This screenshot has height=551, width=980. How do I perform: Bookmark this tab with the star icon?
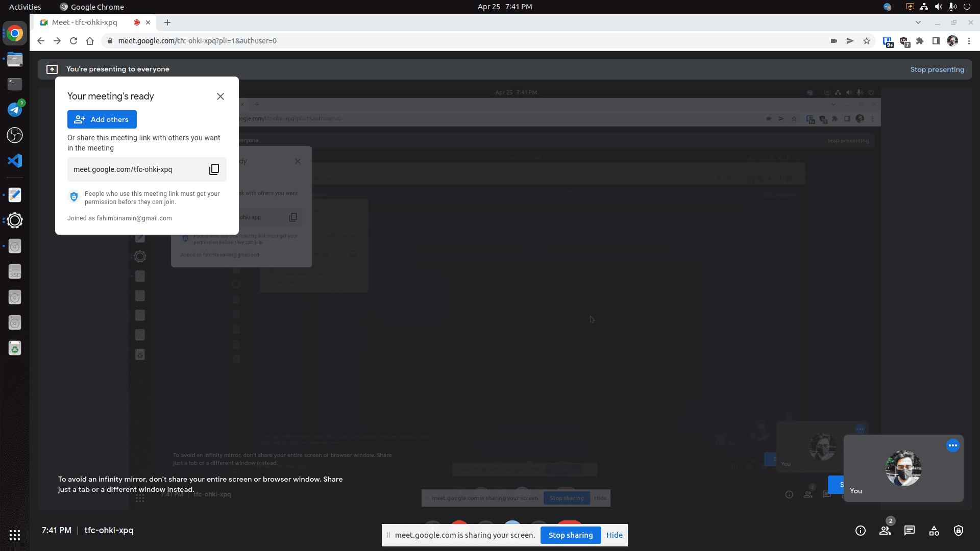(x=867, y=41)
